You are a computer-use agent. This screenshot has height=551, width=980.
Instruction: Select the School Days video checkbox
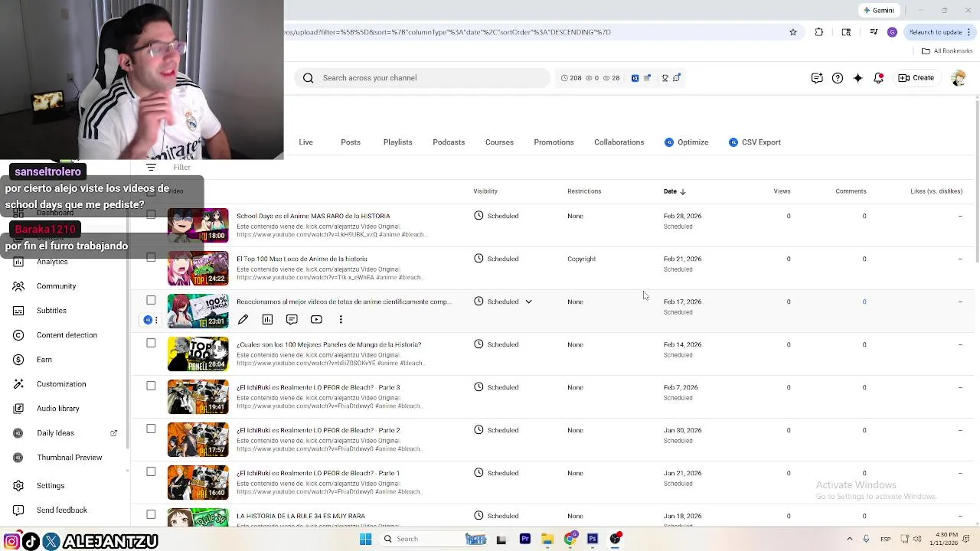[x=151, y=215]
